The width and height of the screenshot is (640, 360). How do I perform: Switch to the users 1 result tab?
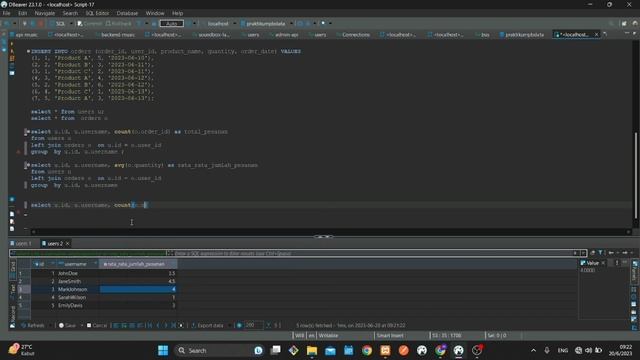[x=21, y=244]
